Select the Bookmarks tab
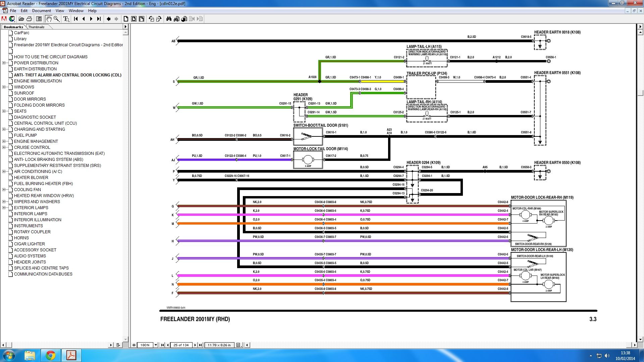Viewport: 644px width, 362px height. (x=13, y=27)
